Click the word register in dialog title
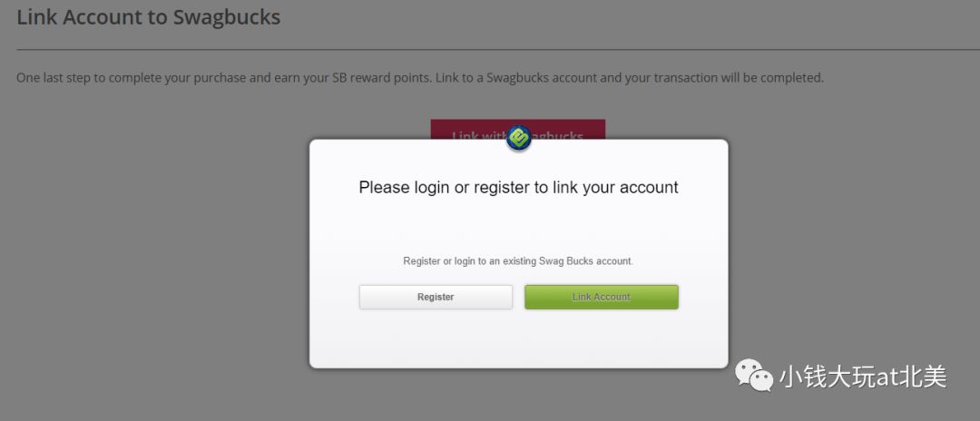 [501, 188]
